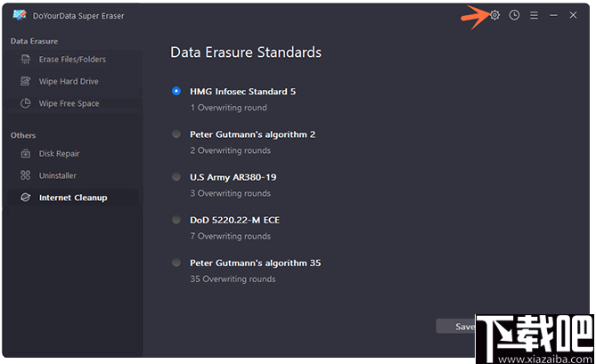Screen dimensions: 596x364
Task: Go to Internet Cleanup section
Action: (73, 198)
